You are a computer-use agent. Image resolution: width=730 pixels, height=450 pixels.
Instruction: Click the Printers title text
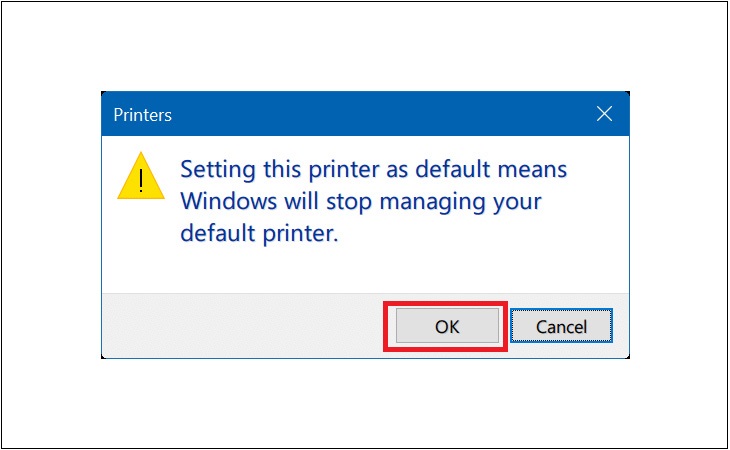[142, 115]
